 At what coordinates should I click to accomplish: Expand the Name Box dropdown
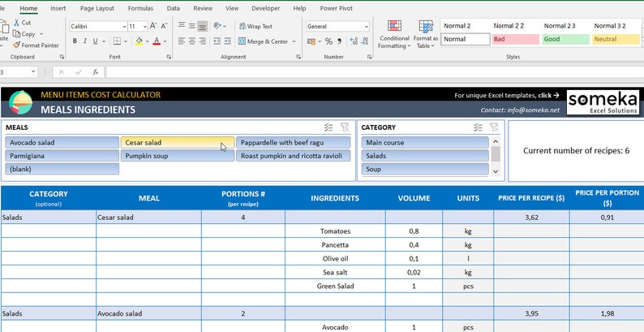33,72
